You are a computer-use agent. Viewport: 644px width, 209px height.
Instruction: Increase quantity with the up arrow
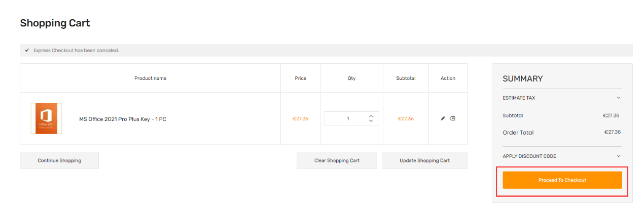(x=371, y=116)
